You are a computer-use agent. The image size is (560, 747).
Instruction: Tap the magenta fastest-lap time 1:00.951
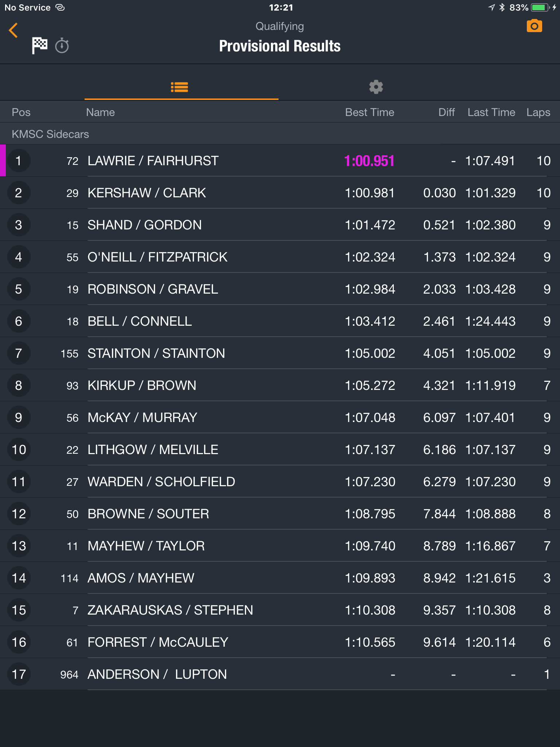click(369, 161)
